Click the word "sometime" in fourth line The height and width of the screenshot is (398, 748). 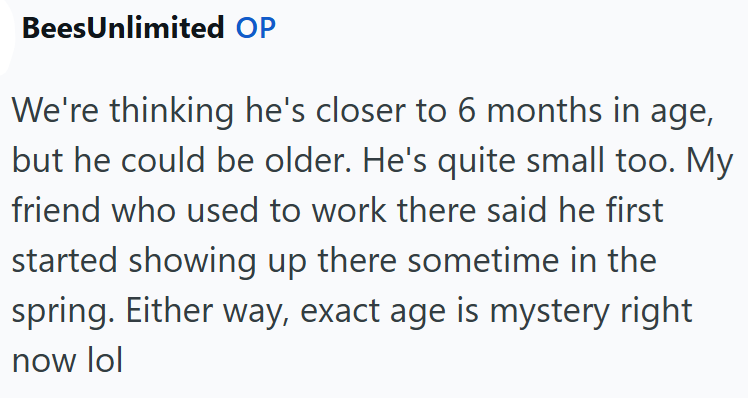pyautogui.click(x=483, y=260)
